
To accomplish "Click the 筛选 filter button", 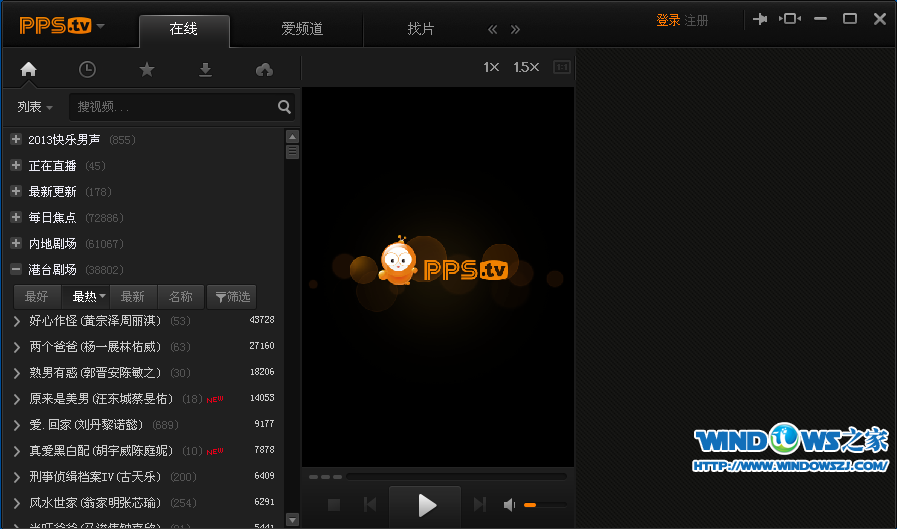I will [x=232, y=296].
